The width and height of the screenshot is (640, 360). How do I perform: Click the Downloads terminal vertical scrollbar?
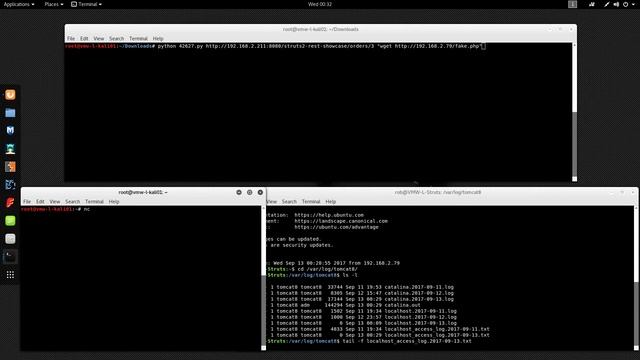(574, 112)
